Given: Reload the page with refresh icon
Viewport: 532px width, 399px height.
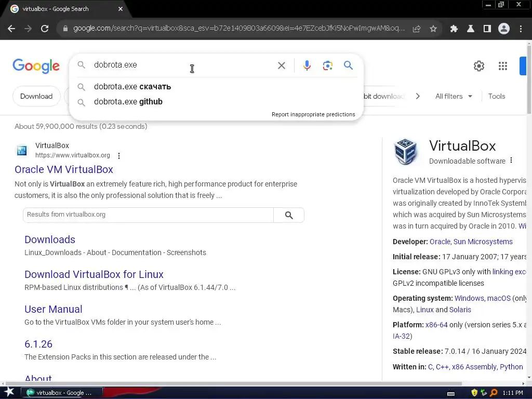Looking at the screenshot, I should tap(45, 29).
